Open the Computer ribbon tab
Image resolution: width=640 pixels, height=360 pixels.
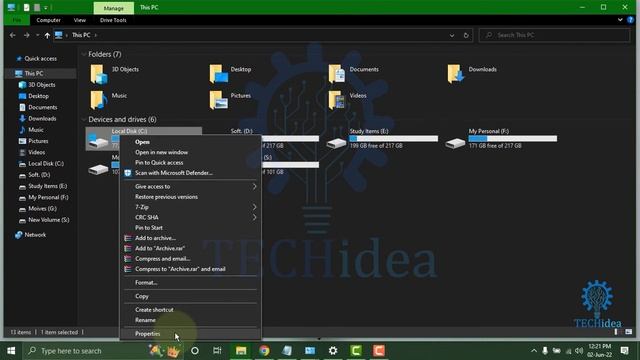pos(48,20)
